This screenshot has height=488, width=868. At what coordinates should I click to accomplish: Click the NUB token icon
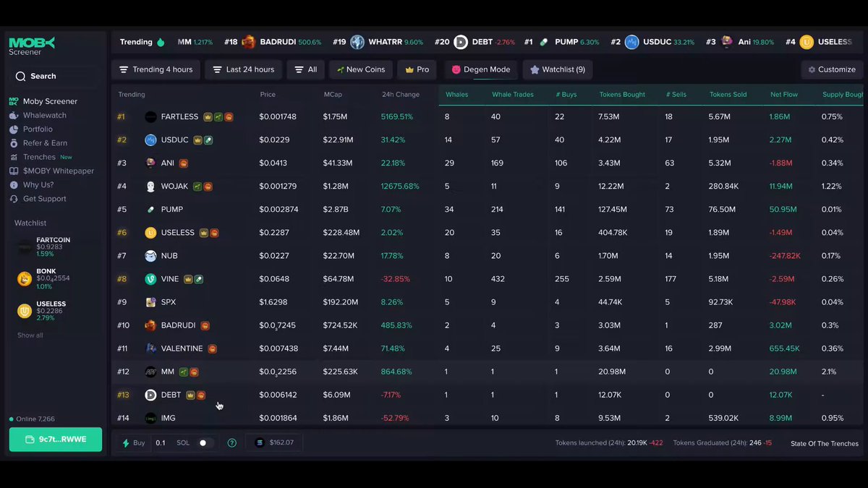point(150,256)
